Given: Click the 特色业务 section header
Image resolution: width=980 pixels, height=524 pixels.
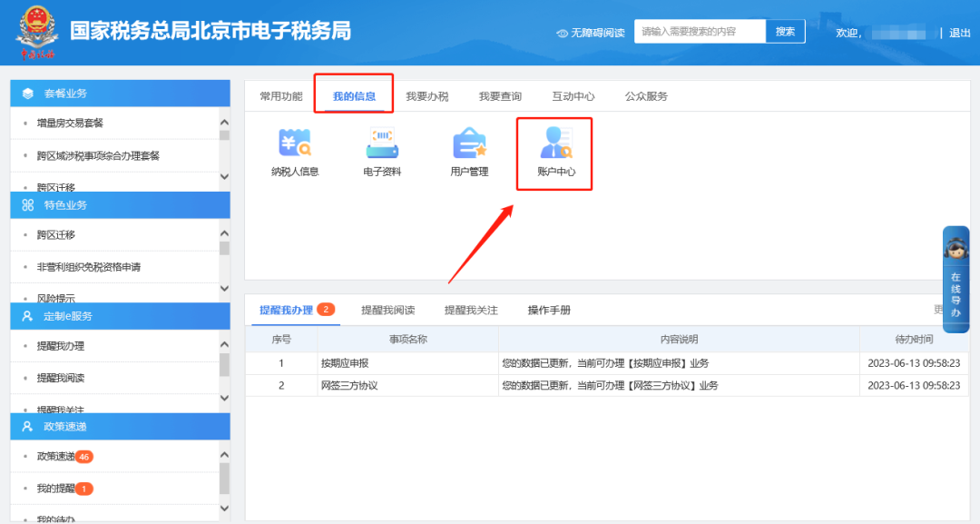Looking at the screenshot, I should [120, 205].
